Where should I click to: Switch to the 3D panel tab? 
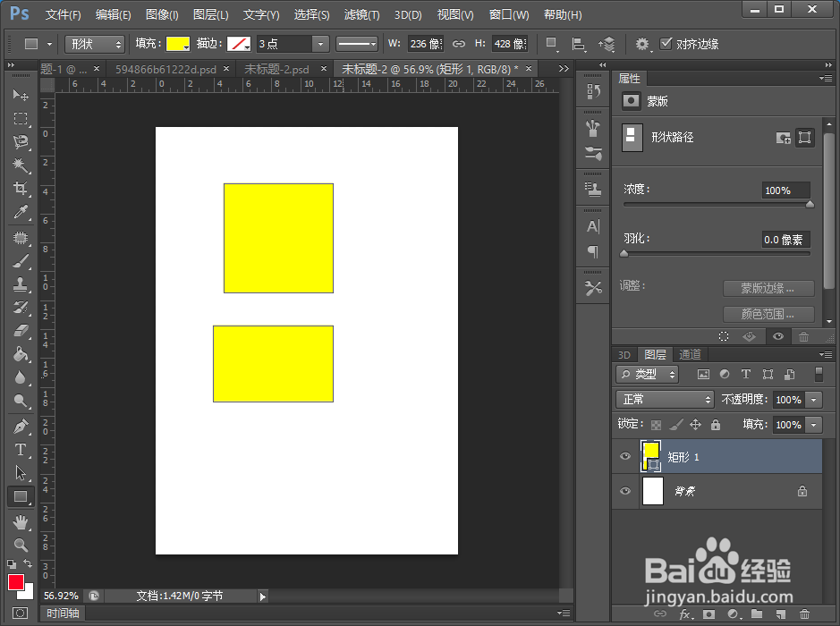pos(624,354)
